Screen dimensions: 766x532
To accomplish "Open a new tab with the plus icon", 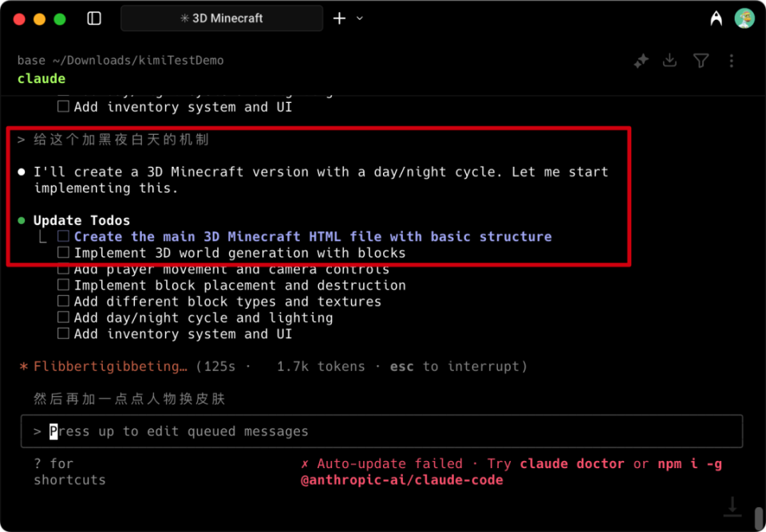I will point(339,18).
